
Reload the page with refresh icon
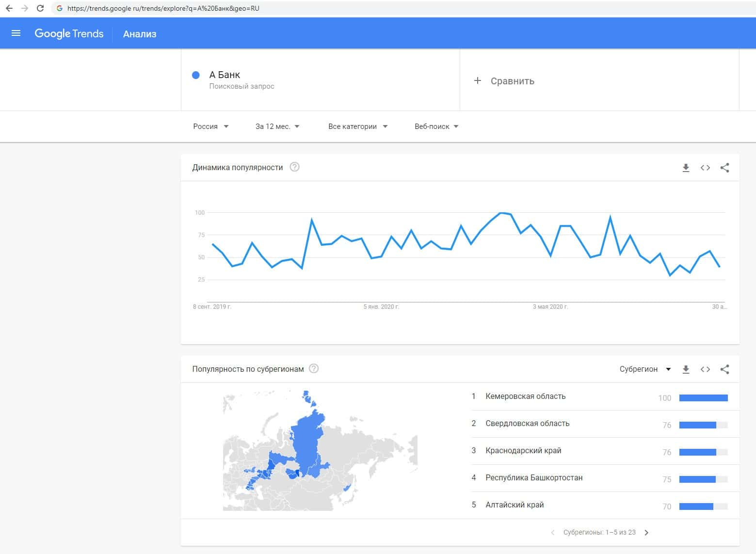40,8
